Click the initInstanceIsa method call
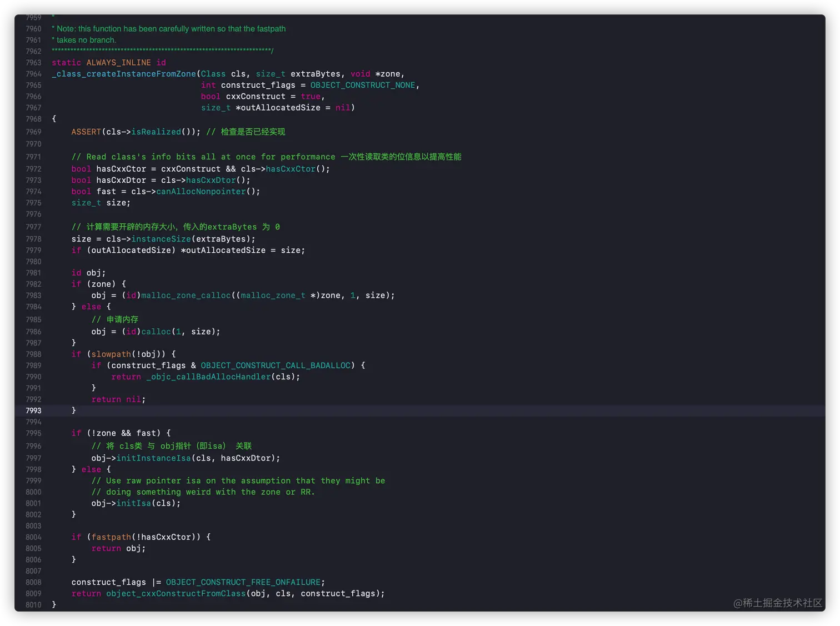840x626 pixels. pyautogui.click(x=153, y=458)
